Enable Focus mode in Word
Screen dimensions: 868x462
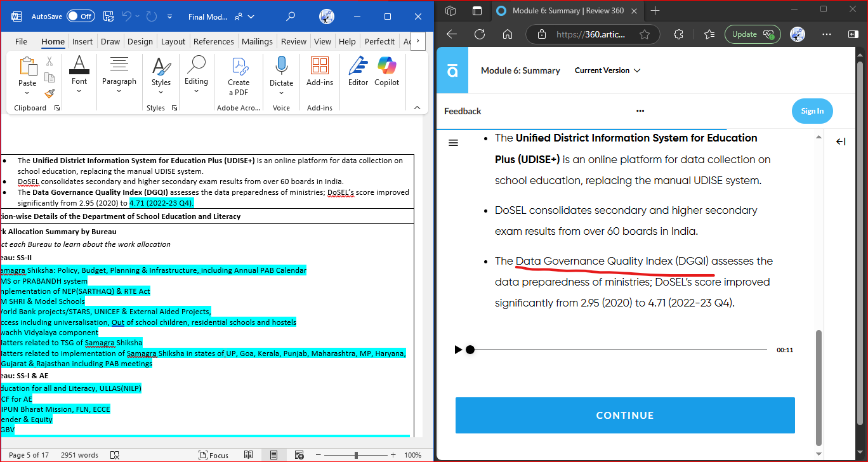click(x=214, y=455)
